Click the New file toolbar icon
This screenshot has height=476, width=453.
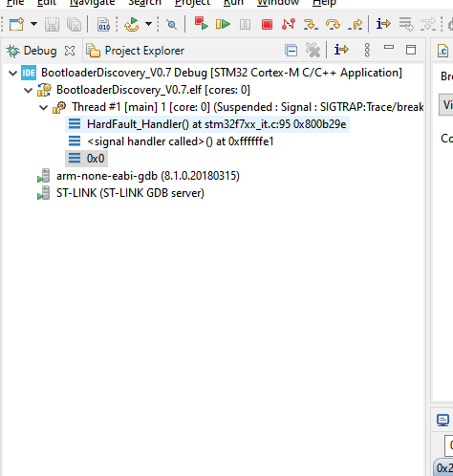tap(16, 24)
